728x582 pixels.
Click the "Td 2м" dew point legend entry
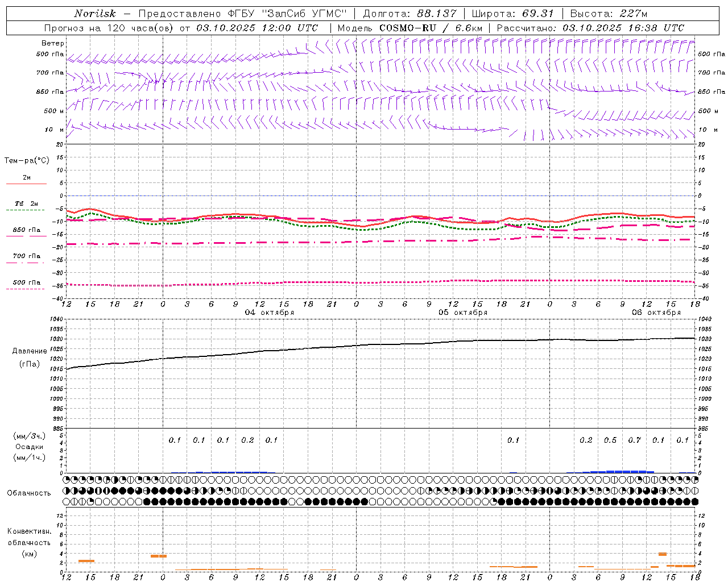point(27,203)
